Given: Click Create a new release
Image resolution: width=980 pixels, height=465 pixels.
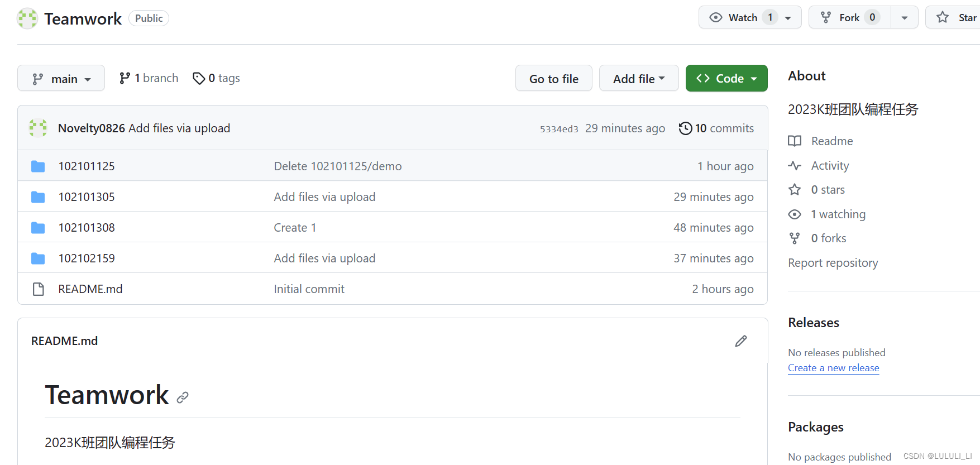Looking at the screenshot, I should 833,368.
